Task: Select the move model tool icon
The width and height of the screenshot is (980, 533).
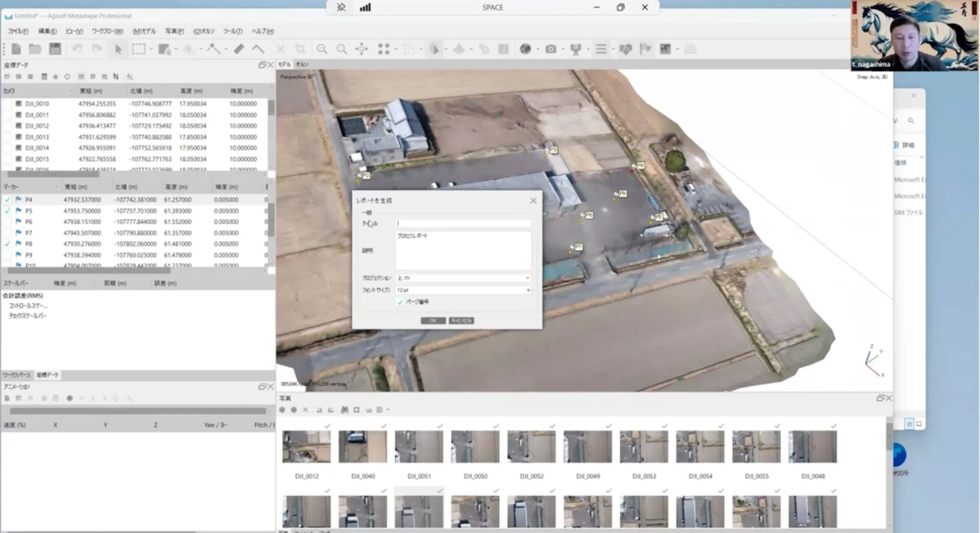Action: click(x=362, y=48)
